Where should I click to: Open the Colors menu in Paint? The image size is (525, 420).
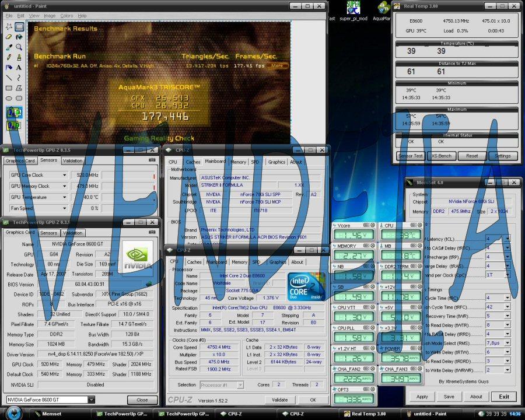66,16
